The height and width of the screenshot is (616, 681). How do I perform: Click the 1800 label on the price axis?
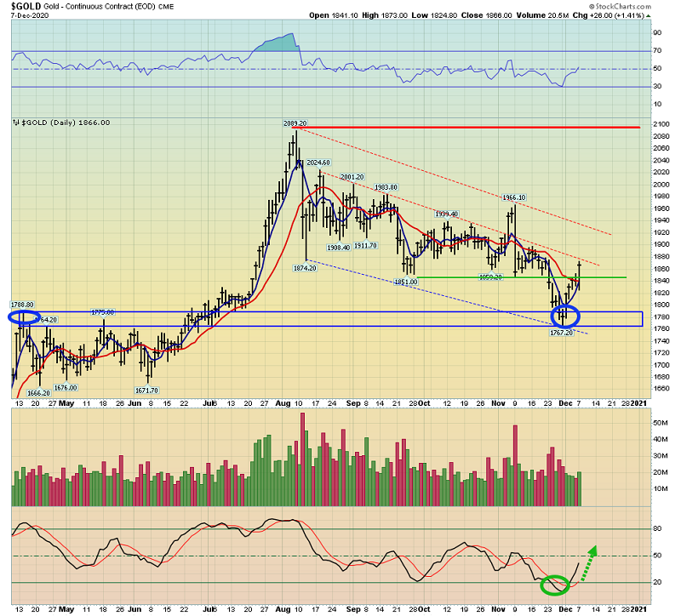click(661, 305)
